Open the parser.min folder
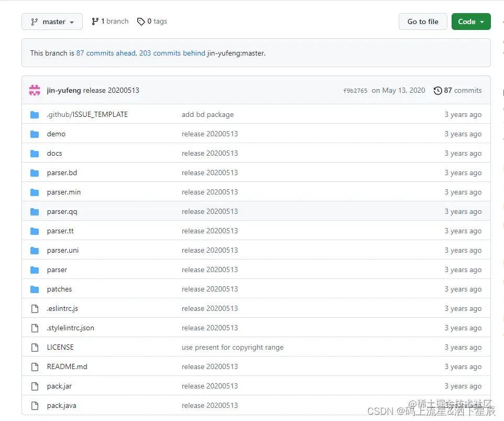 point(64,192)
